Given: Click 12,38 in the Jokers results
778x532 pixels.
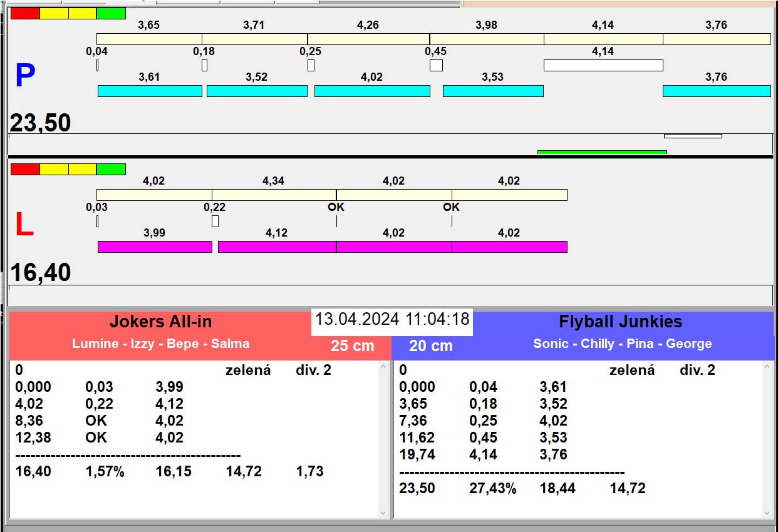Looking at the screenshot, I should [33, 437].
